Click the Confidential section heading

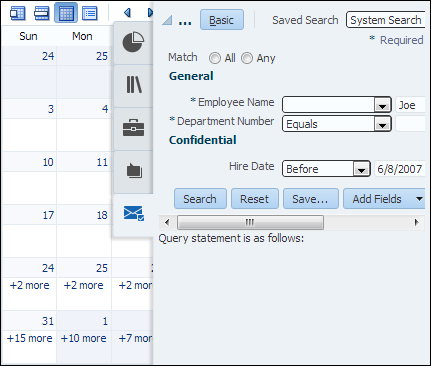(x=203, y=140)
